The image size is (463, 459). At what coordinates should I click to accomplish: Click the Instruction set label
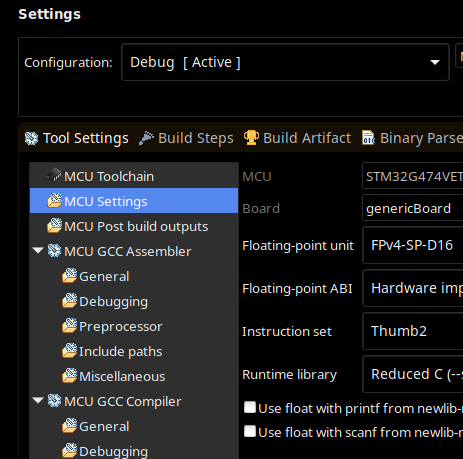pos(287,332)
